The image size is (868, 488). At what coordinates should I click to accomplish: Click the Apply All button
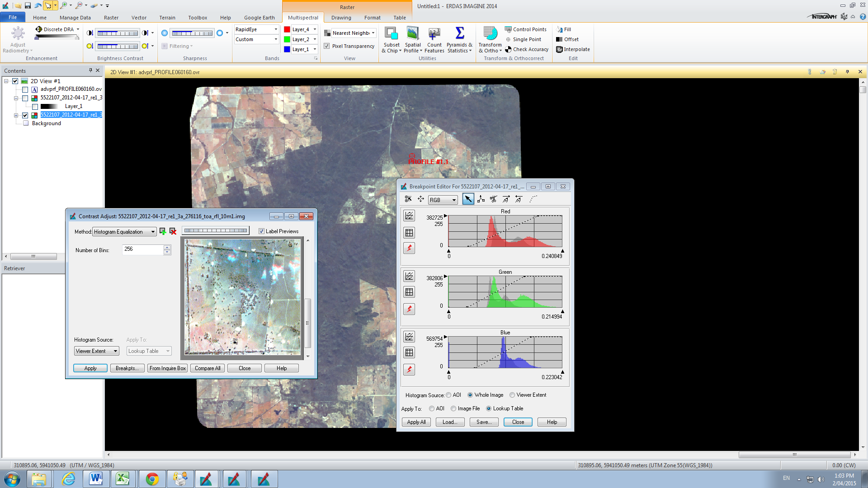click(416, 422)
